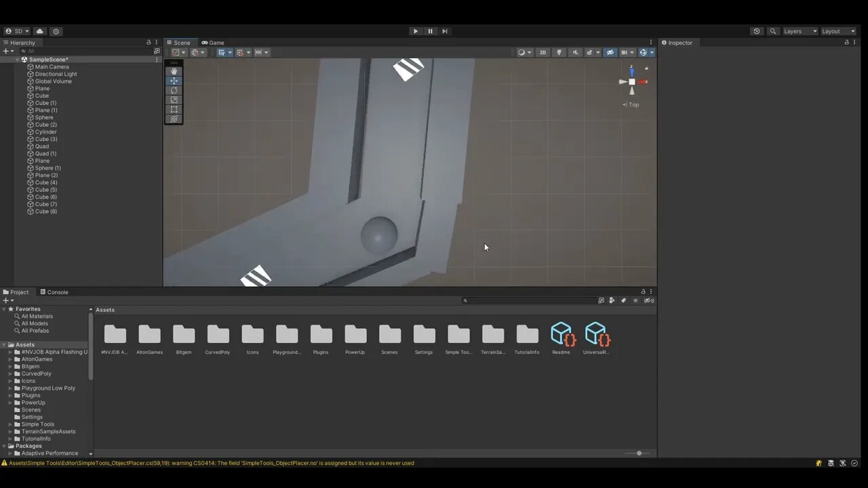
Task: Adjust the asset icon size slider
Action: pyautogui.click(x=638, y=453)
